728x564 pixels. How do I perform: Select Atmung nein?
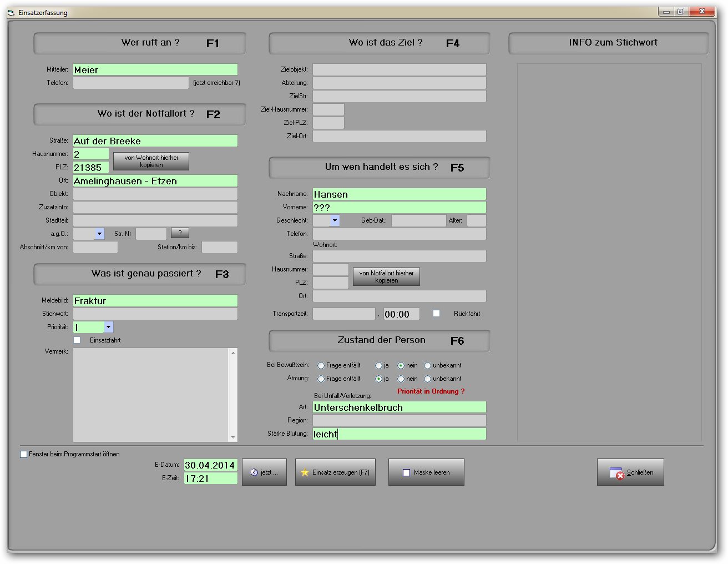[401, 379]
